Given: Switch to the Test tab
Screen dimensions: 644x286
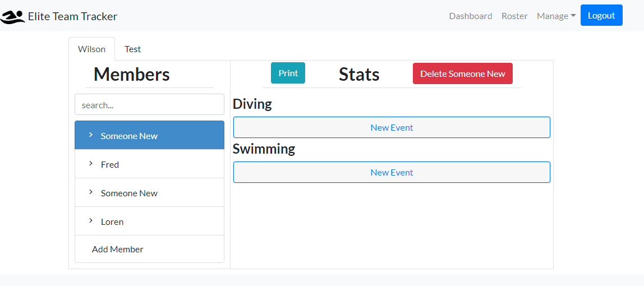Looking at the screenshot, I should 132,49.
